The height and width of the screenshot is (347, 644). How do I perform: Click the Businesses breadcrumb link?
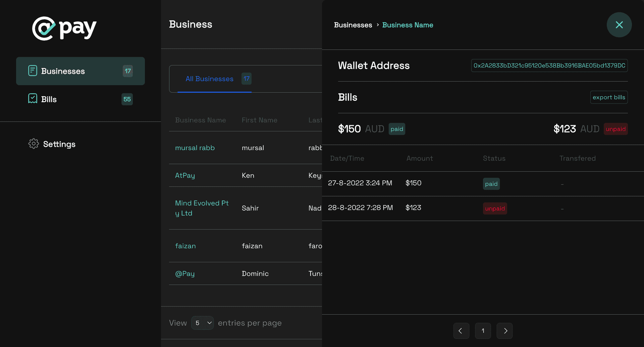[353, 25]
